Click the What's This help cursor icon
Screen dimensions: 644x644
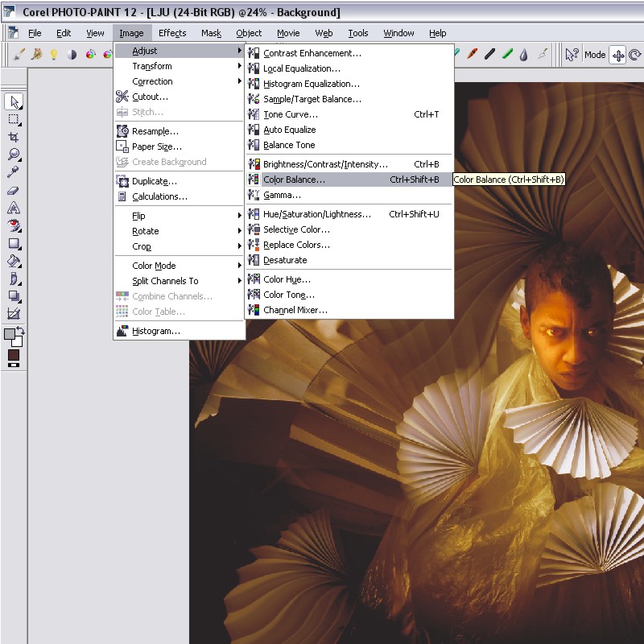coord(572,54)
